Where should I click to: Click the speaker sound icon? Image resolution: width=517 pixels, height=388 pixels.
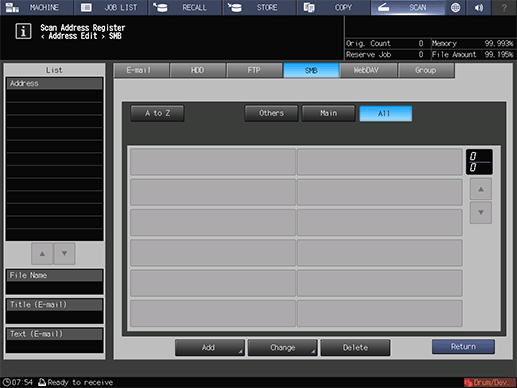click(479, 7)
